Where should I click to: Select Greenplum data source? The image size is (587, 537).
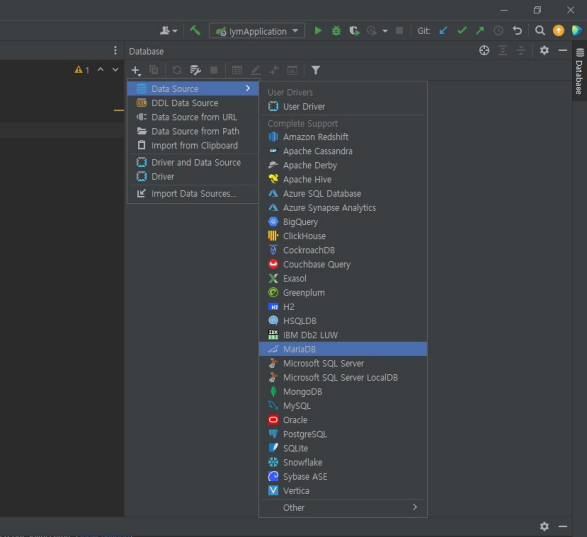343,293
